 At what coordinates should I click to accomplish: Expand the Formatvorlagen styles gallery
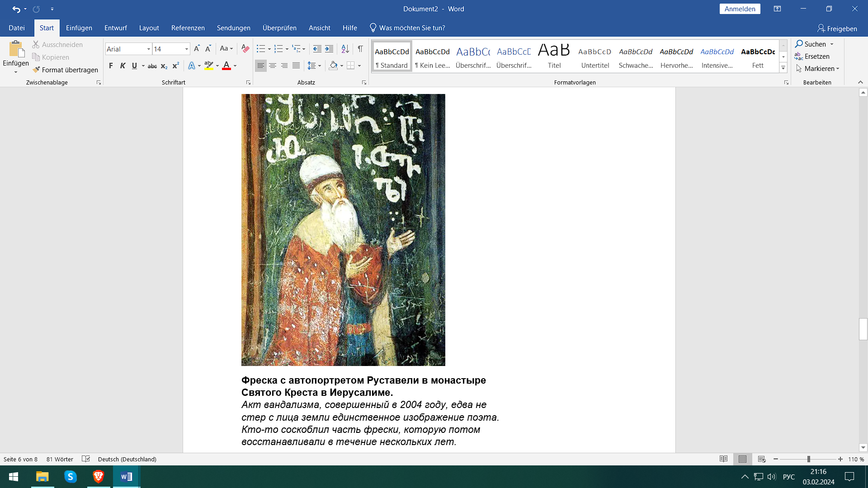[x=783, y=68]
